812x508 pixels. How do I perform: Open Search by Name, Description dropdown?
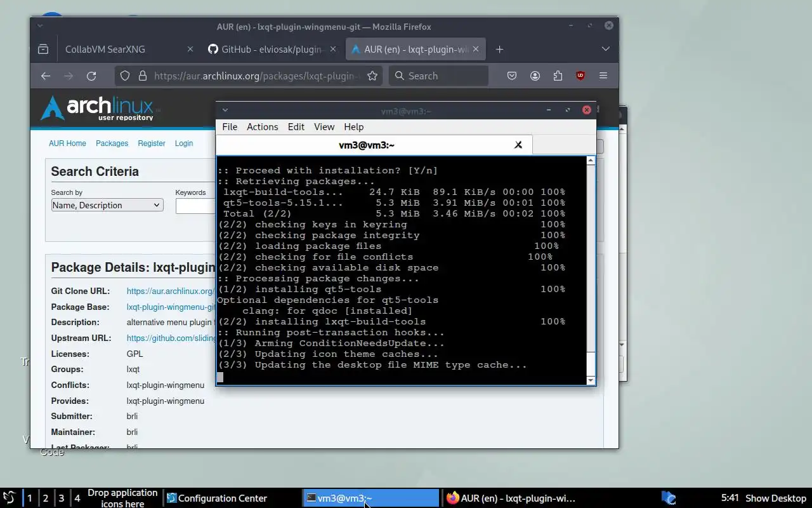107,205
